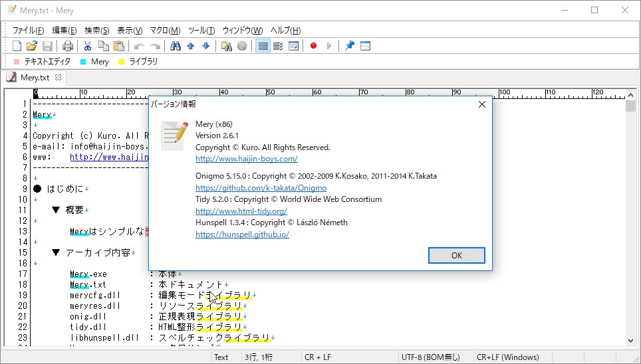Click the Mery pencil notepad icon in dialog
This screenshot has width=641, height=364.
tap(174, 136)
